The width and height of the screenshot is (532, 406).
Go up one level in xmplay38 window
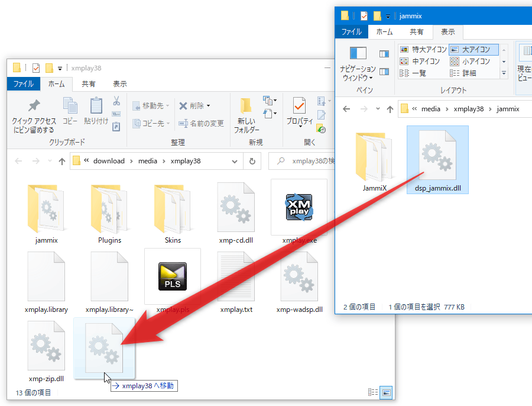tap(61, 161)
